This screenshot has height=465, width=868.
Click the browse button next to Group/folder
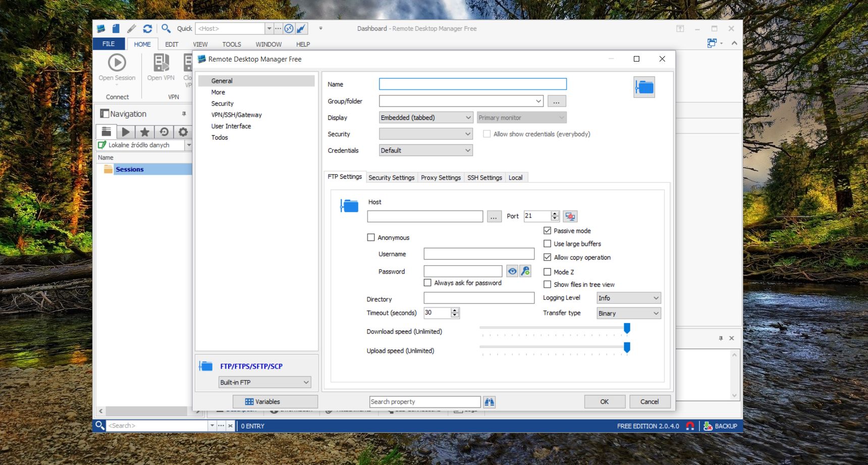tap(556, 101)
